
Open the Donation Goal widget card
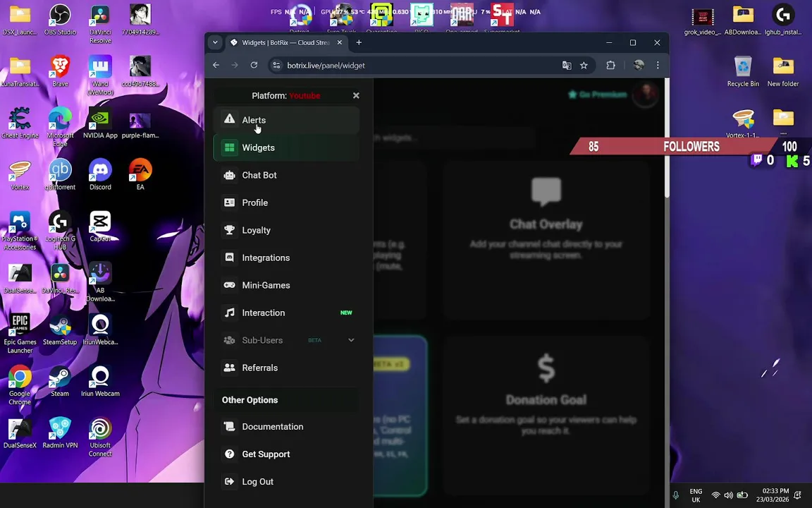(546, 415)
